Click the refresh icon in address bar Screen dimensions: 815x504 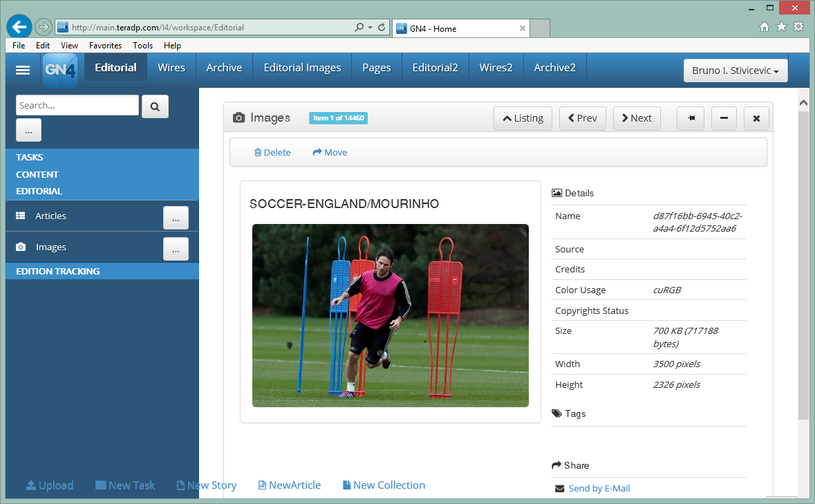tap(382, 27)
